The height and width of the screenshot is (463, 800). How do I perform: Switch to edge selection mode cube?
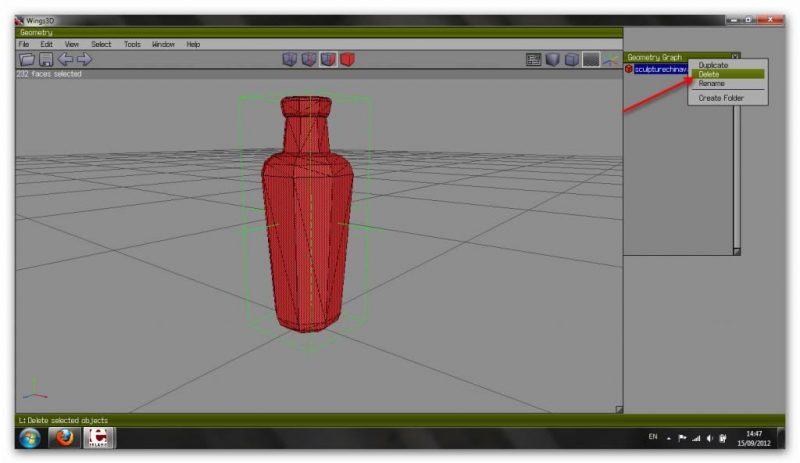(309, 60)
